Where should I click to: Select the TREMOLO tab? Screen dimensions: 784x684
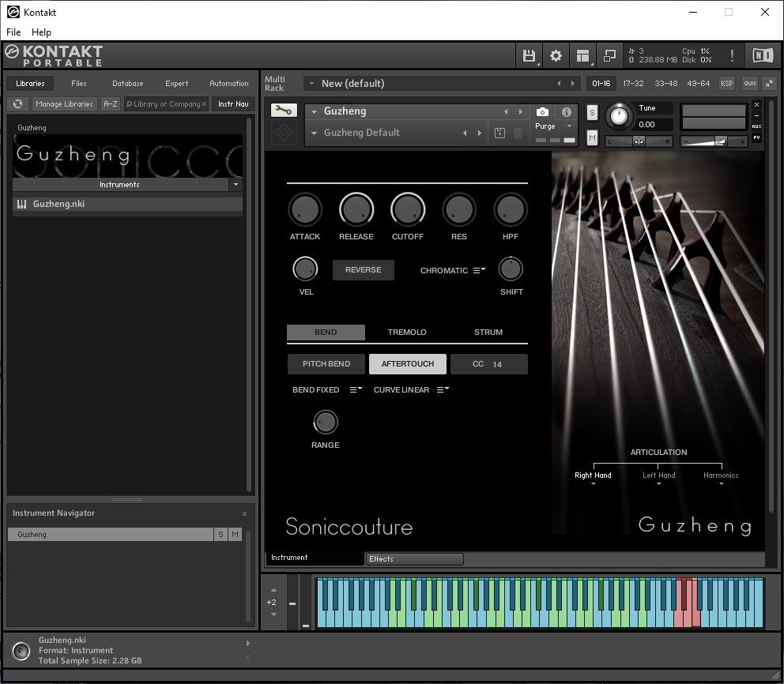coord(407,333)
